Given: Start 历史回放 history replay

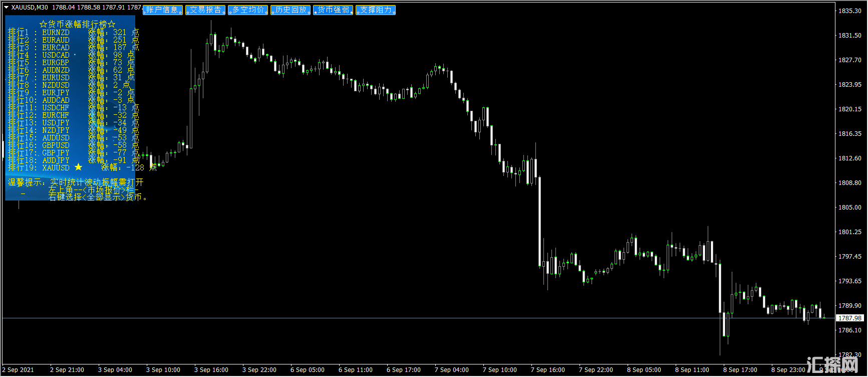Looking at the screenshot, I should [290, 10].
